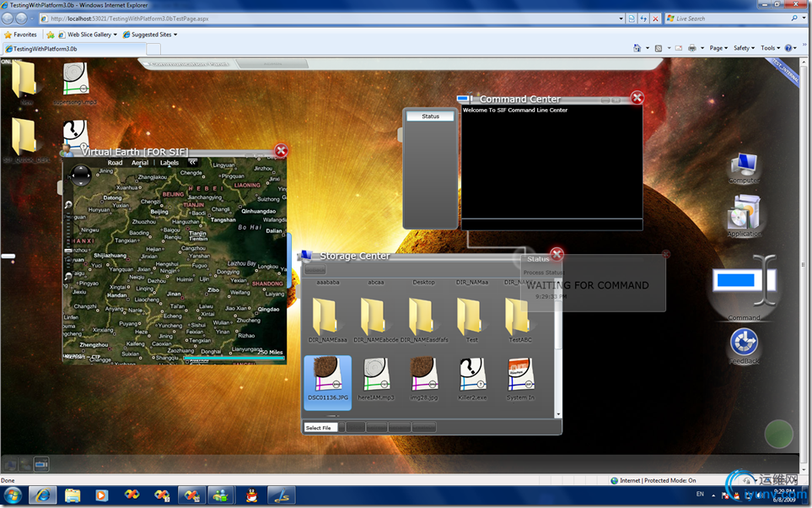Open the DIR_NAMEasdfafs folder in Storage Center
Viewport: 812px width, 508px height.
tap(424, 320)
